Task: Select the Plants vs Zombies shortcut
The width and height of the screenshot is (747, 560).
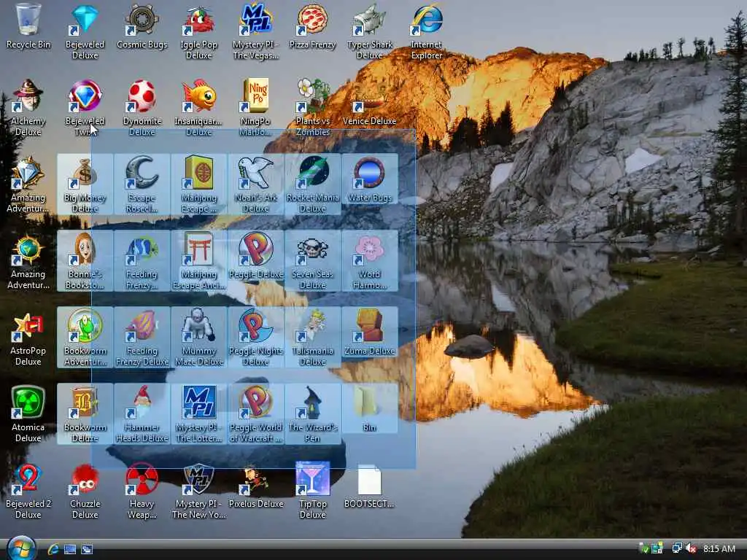Action: [312, 108]
